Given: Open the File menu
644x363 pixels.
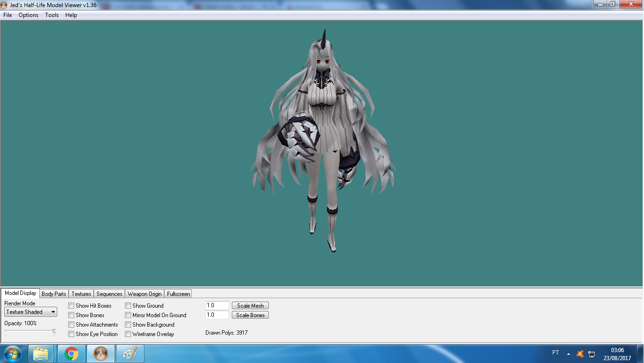Looking at the screenshot, I should [x=8, y=15].
